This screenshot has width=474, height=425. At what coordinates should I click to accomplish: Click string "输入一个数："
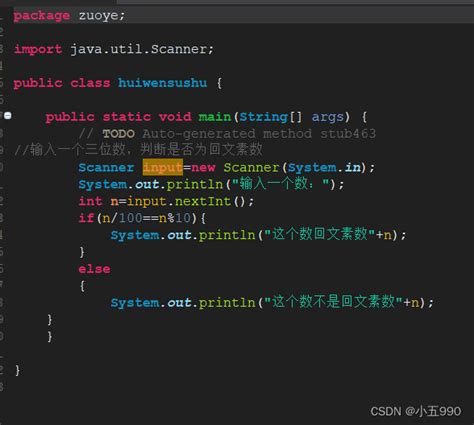[281, 184]
